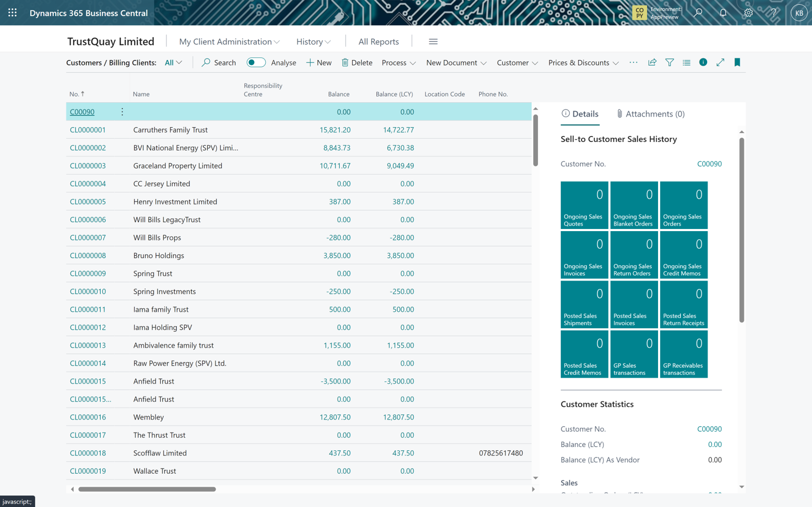Enable the Analyse mode toggle
The image size is (812, 507).
pos(256,62)
